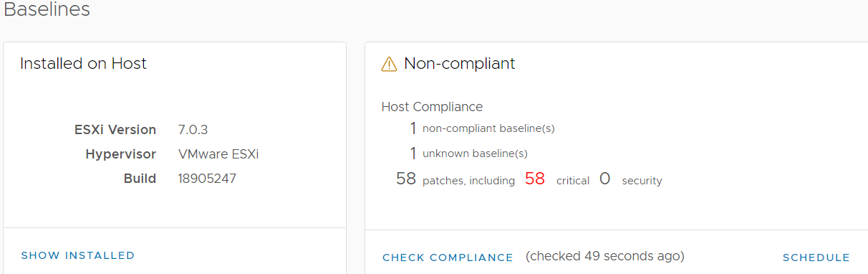This screenshot has height=274, width=868.
Task: Select the VMware ESXi hypervisor value
Action: tap(218, 154)
